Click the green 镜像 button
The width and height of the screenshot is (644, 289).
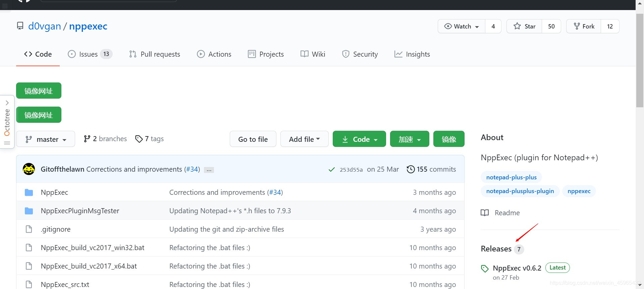449,139
